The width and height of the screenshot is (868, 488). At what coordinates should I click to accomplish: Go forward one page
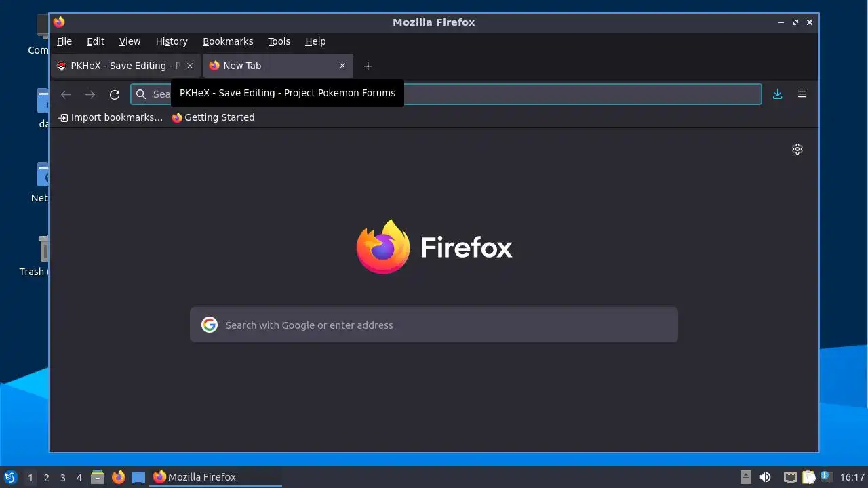[x=90, y=94]
